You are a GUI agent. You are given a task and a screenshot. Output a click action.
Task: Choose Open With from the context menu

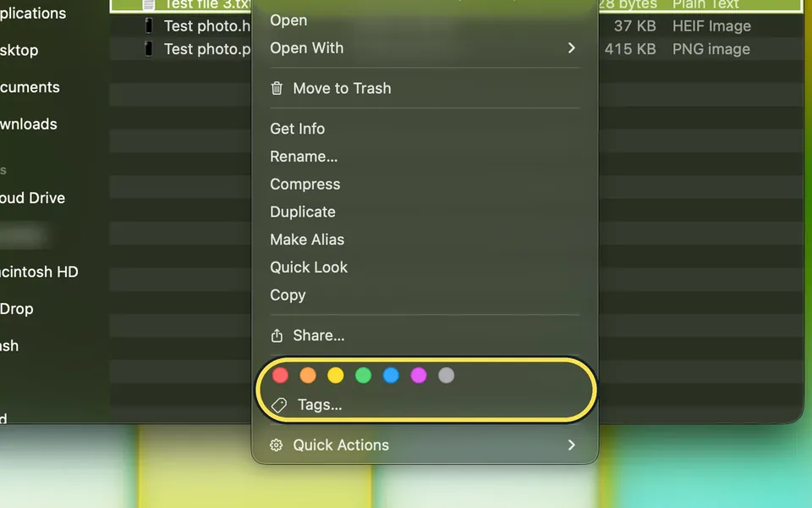[425, 48]
